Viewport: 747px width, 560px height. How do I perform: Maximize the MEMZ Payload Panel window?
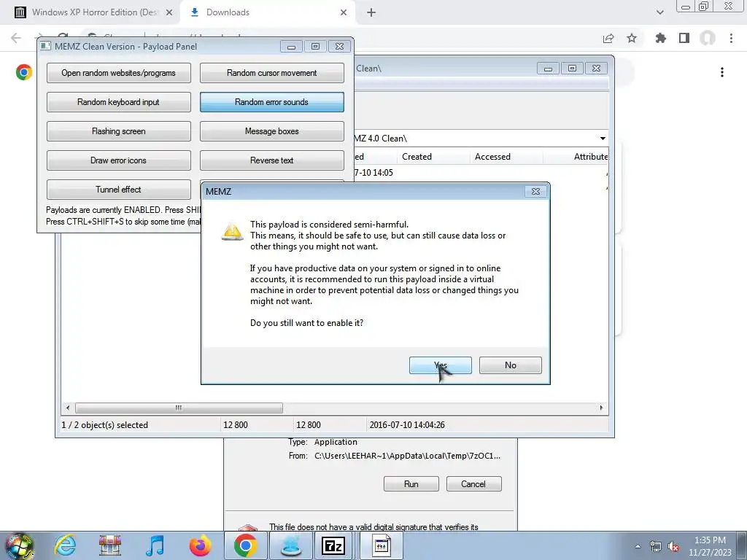pos(315,46)
